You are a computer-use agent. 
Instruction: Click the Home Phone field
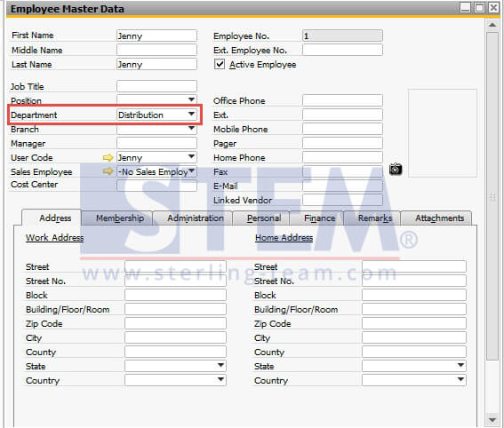tap(342, 157)
